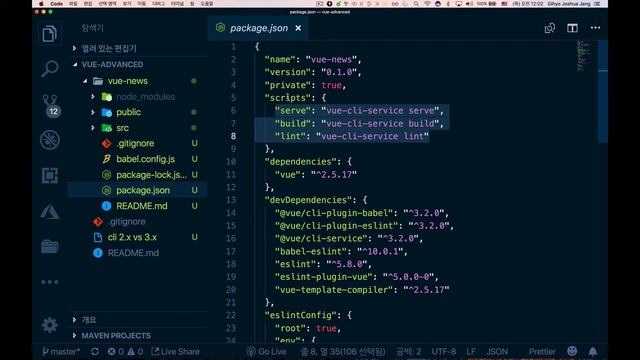Open the Manage settings gear

click(x=50, y=325)
